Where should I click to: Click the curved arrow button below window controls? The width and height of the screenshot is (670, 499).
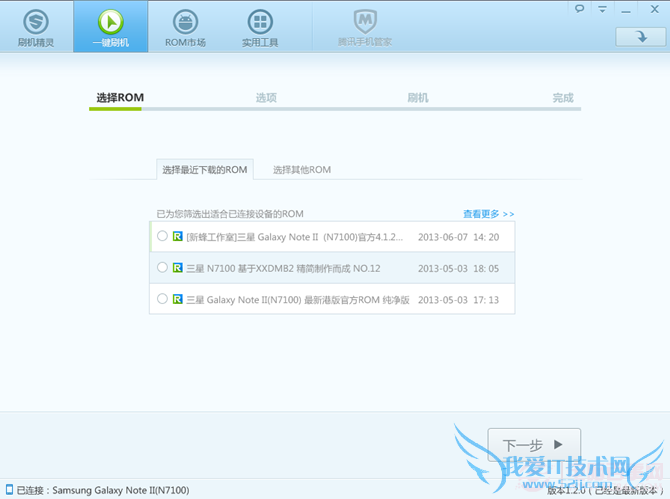point(641,37)
